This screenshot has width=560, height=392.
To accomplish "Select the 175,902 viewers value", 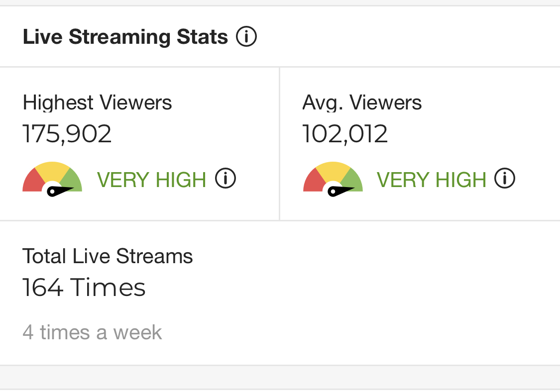I will 67,134.
